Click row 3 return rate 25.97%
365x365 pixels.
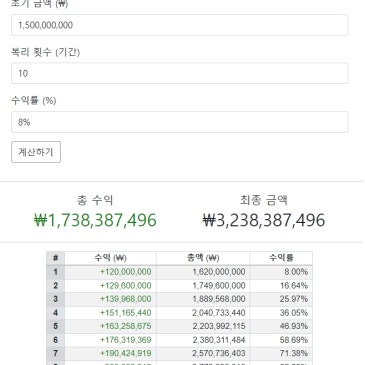(294, 299)
